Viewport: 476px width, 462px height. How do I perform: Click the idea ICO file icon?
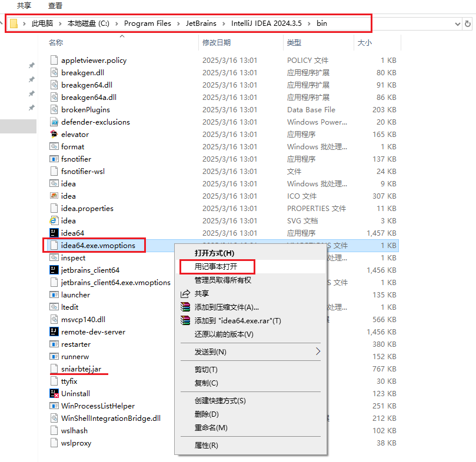click(54, 196)
